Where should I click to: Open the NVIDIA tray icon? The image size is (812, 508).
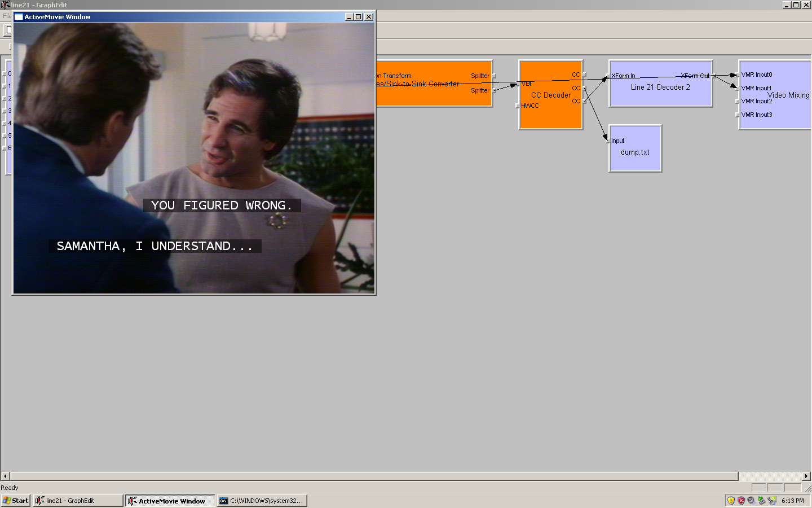tap(772, 501)
